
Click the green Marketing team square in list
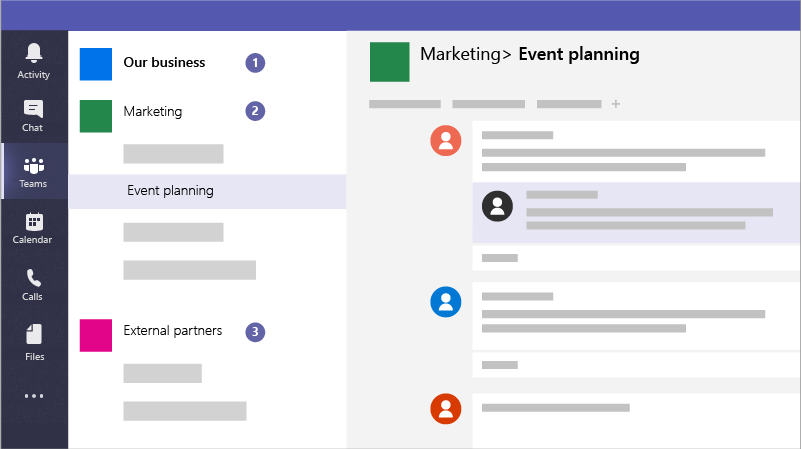coord(96,116)
